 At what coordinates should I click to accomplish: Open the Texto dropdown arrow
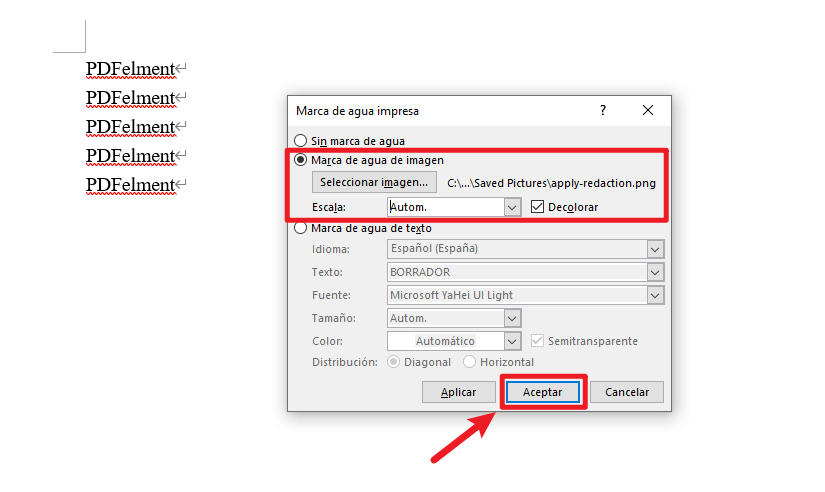[x=655, y=272]
